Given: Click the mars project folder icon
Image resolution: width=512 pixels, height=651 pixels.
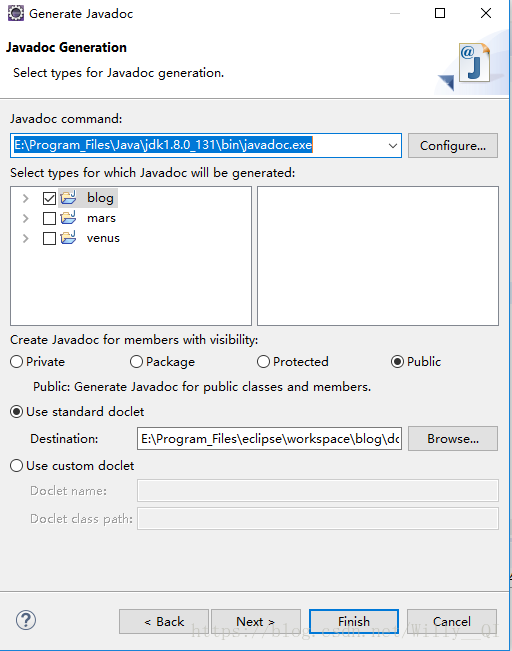Looking at the screenshot, I should [x=69, y=217].
